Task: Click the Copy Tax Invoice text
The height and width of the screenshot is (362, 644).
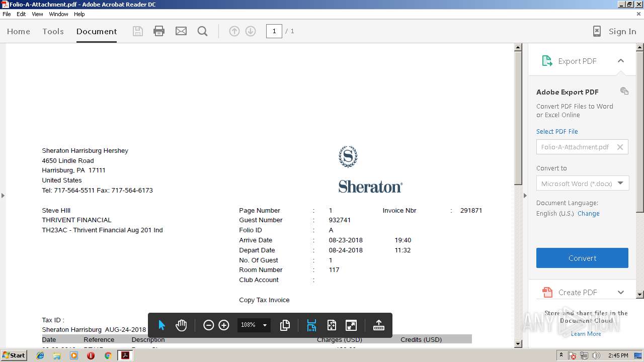Action: coord(264,300)
